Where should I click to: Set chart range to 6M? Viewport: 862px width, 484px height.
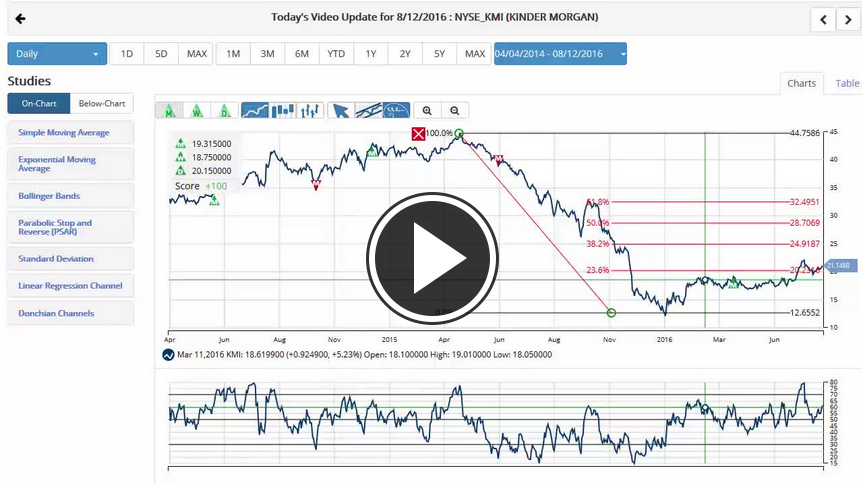[302, 54]
